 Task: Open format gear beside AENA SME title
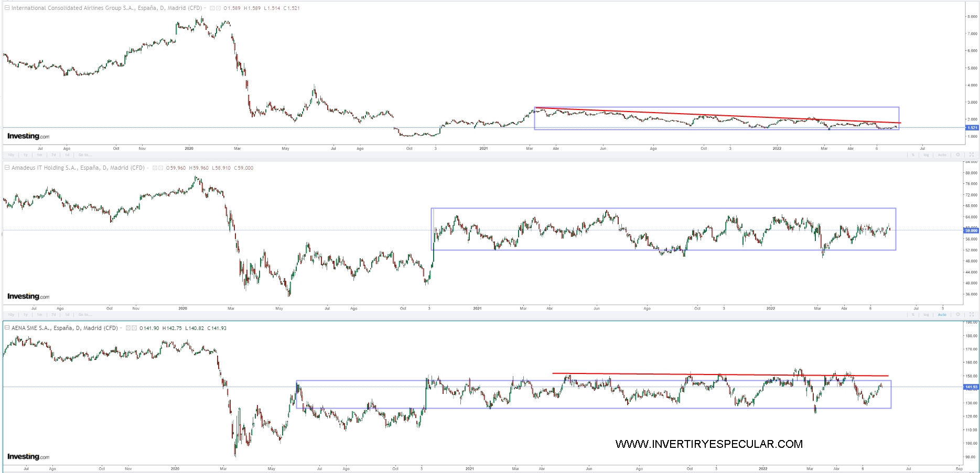[134, 328]
